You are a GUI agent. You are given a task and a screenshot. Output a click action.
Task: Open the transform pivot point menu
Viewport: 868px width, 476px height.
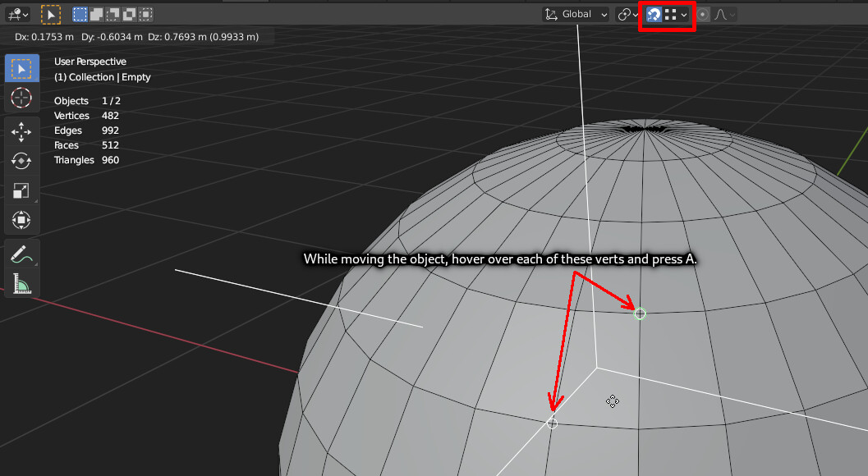pos(626,14)
